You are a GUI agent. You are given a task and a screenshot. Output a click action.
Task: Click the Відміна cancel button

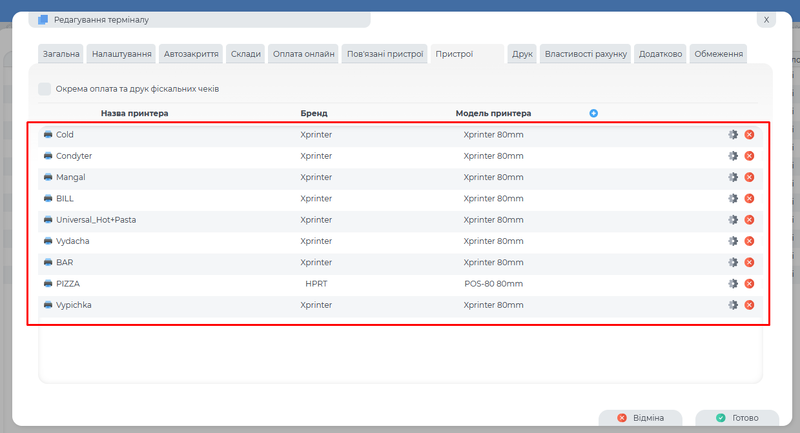click(x=640, y=418)
